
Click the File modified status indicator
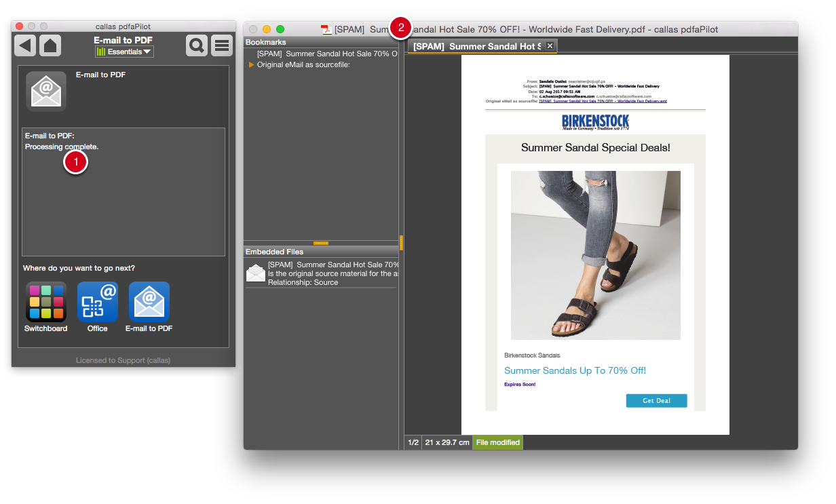pos(498,442)
